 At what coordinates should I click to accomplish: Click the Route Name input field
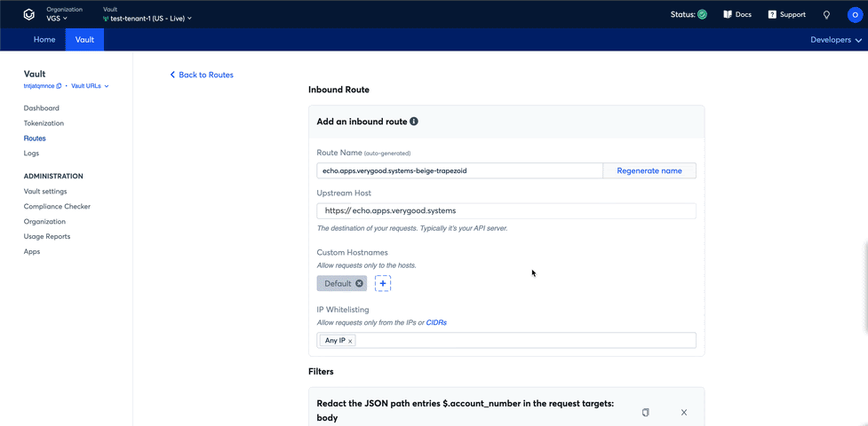coord(459,171)
